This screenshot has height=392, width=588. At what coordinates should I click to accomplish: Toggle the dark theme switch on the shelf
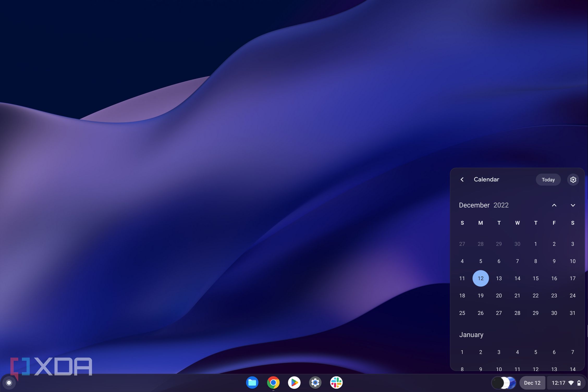pos(503,383)
